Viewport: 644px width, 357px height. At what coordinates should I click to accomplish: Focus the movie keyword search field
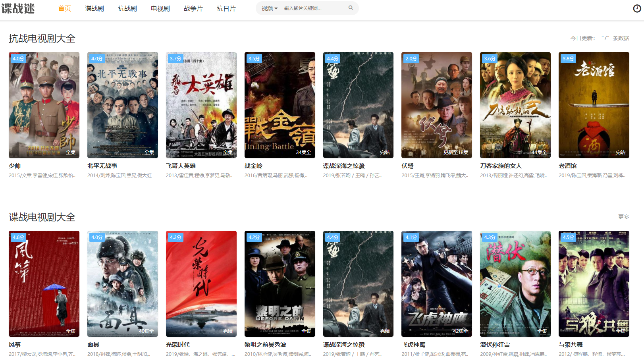[x=314, y=8]
